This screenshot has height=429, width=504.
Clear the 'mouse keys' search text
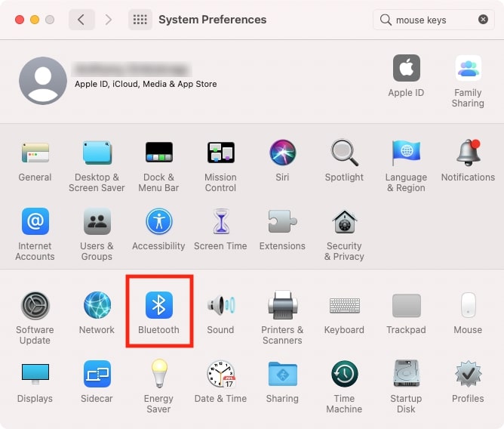click(483, 20)
